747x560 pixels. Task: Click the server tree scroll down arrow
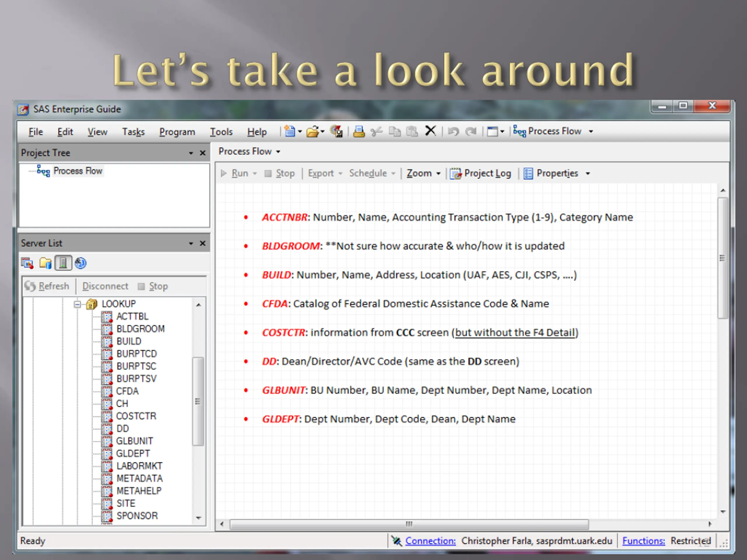pos(199,518)
